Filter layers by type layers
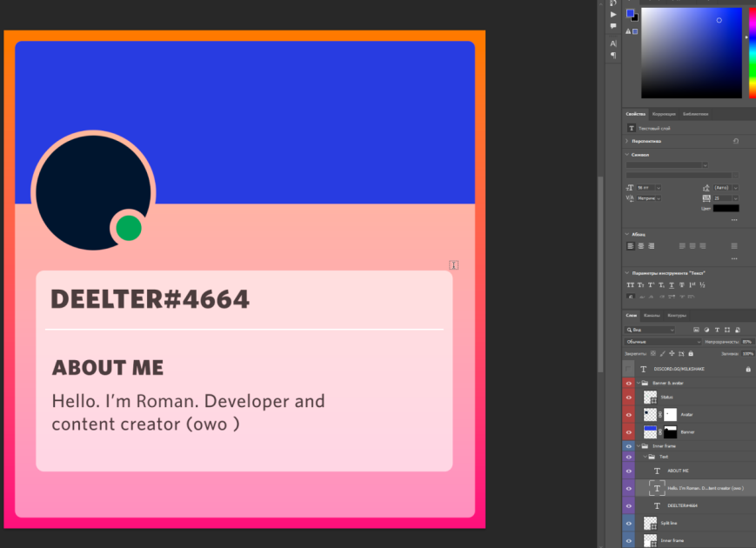Image resolution: width=756 pixels, height=548 pixels. pyautogui.click(x=717, y=330)
